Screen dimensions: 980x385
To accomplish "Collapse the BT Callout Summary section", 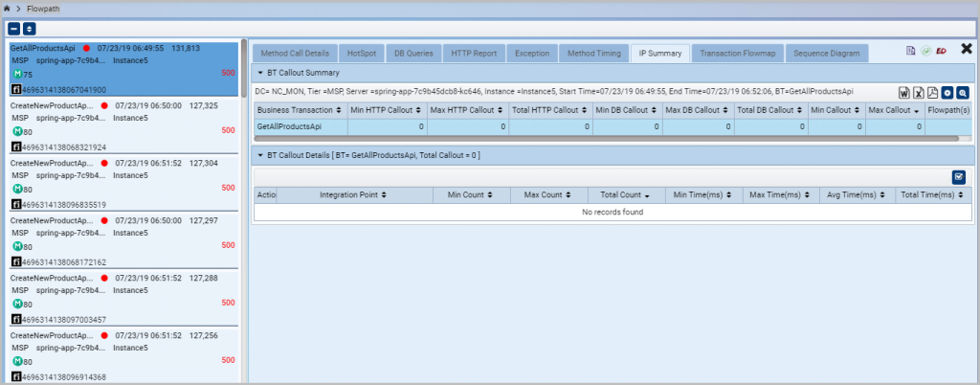I will pyautogui.click(x=259, y=73).
